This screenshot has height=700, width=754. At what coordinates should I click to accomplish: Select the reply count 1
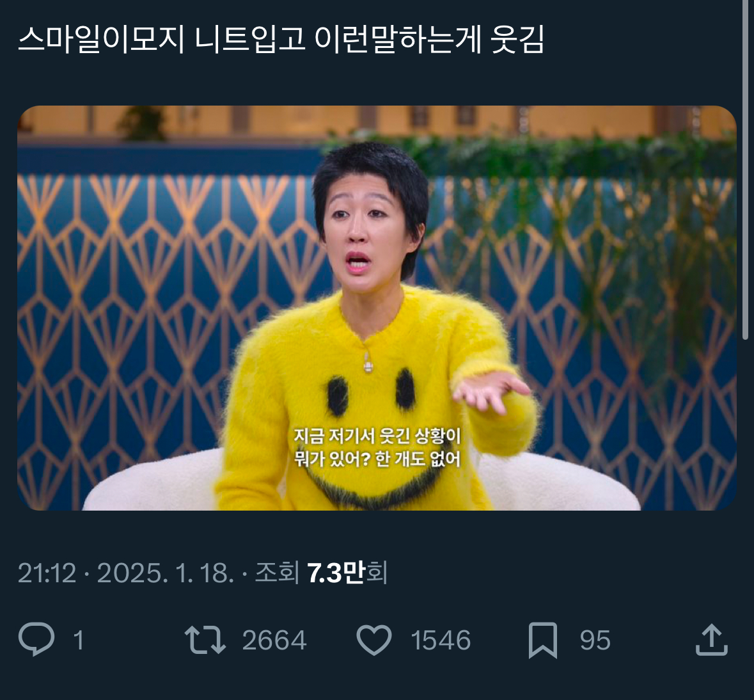79,641
